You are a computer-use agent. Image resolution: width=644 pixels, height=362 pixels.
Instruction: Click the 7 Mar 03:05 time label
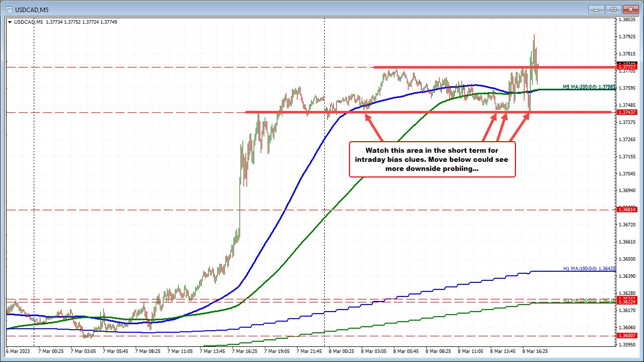[84, 350]
